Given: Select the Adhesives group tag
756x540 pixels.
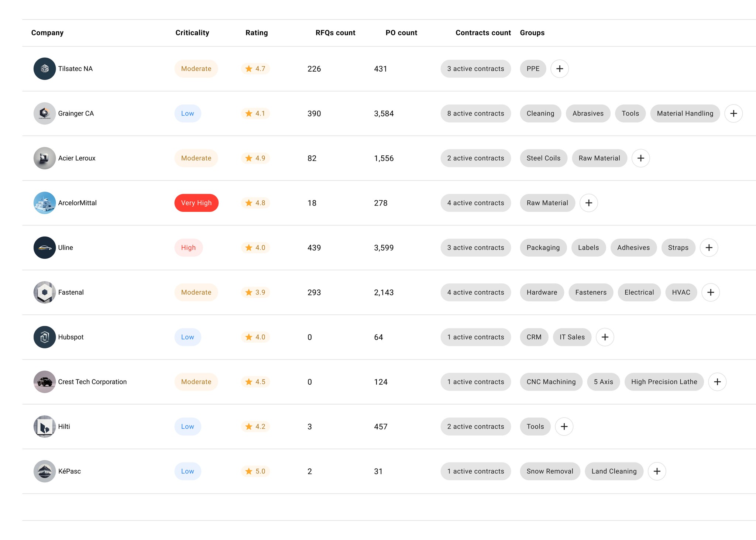Looking at the screenshot, I should [633, 247].
